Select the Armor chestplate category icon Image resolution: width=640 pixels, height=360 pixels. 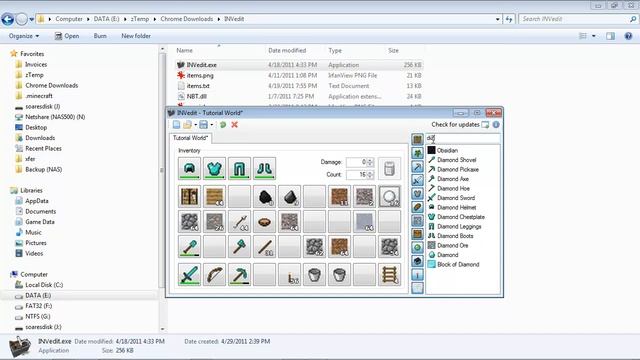coord(417,194)
